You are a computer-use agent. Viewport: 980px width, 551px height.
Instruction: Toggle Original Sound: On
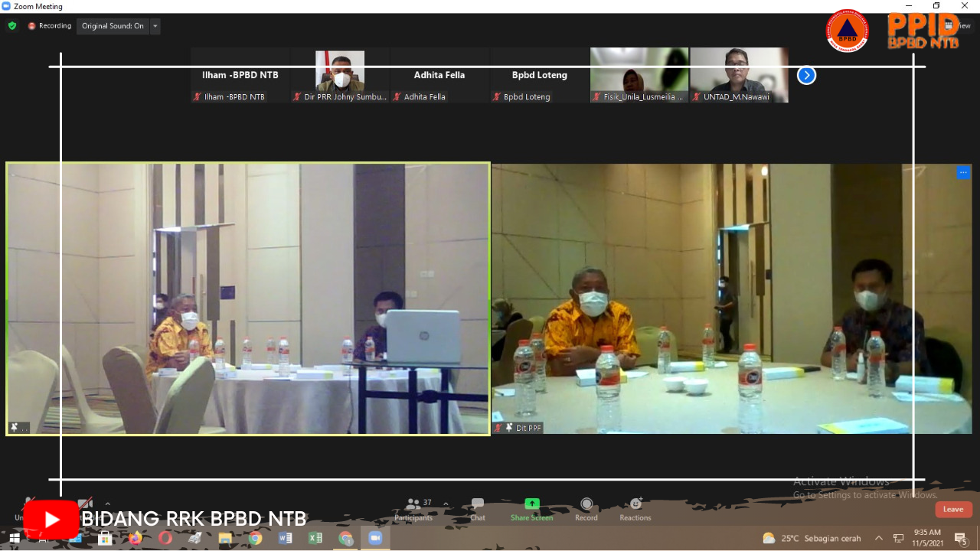click(113, 26)
